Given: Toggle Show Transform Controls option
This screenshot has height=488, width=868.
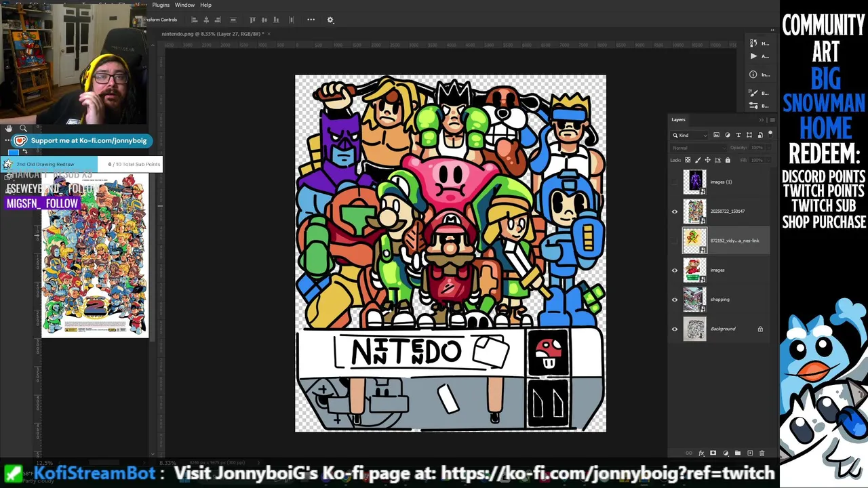Looking at the screenshot, I should [161, 20].
